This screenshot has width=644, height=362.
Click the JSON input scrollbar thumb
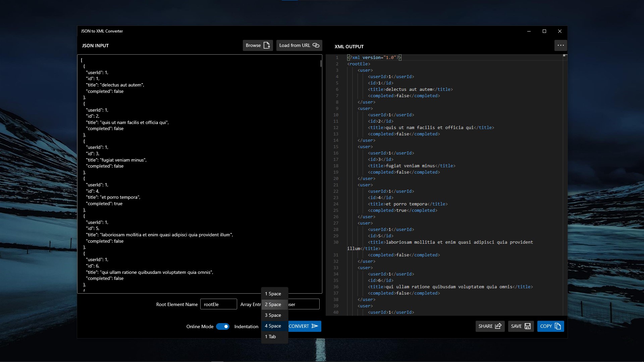coord(321,63)
